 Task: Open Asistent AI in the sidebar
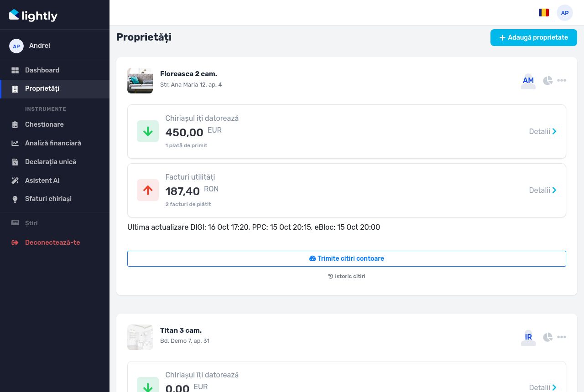[55, 181]
